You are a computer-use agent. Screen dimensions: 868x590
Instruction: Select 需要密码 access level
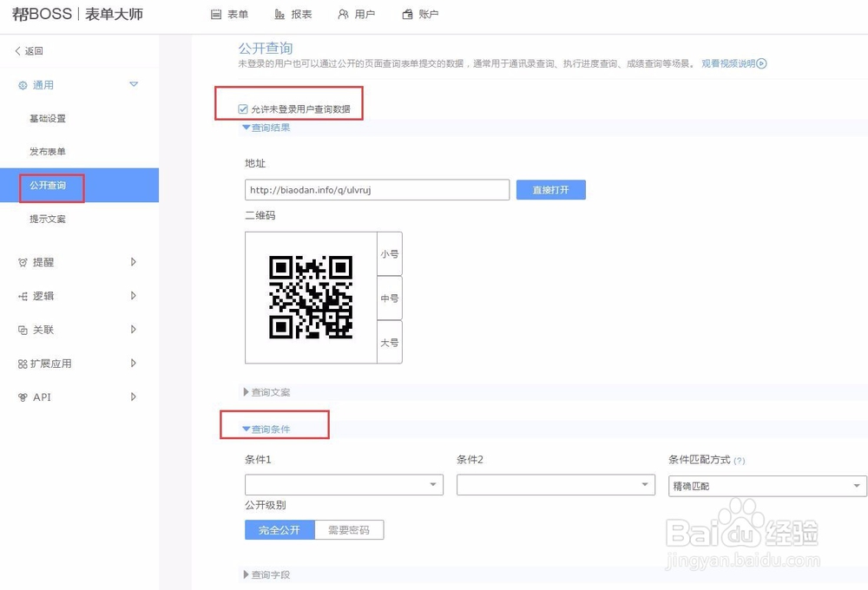[x=349, y=529]
